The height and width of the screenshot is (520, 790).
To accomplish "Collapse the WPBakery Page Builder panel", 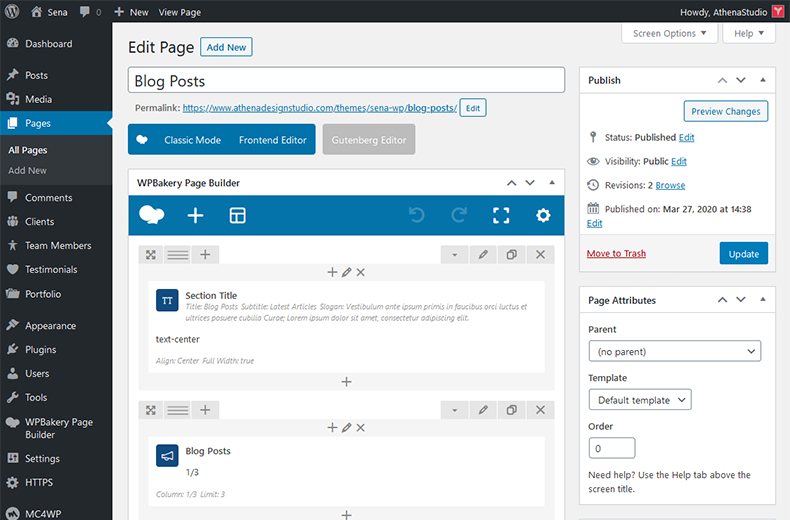I will 552,182.
